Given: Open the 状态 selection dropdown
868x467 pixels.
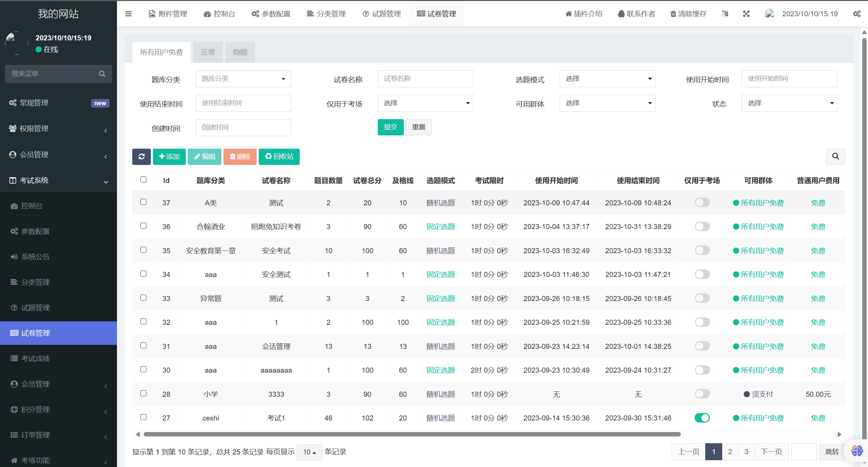Looking at the screenshot, I should pos(790,103).
